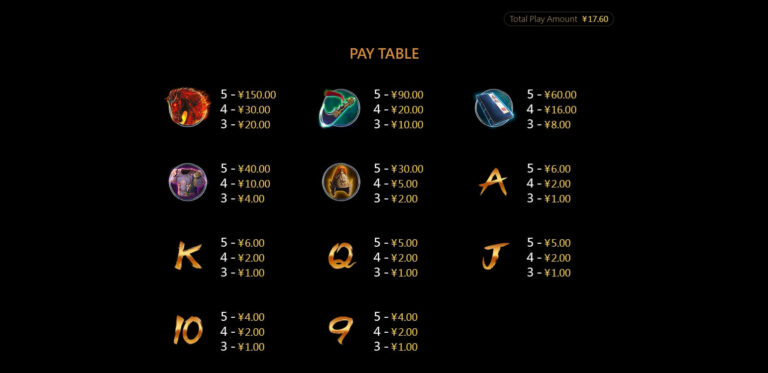Select the green crescent blade symbol

pyautogui.click(x=339, y=108)
